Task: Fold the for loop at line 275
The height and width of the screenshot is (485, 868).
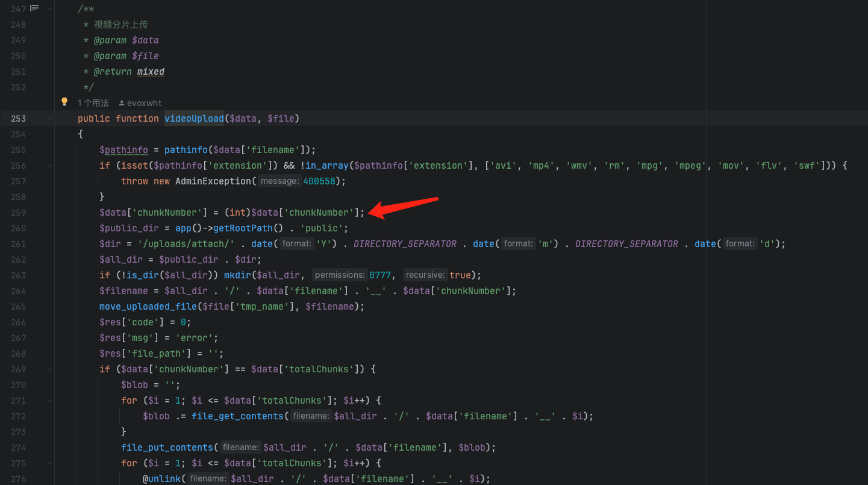Action: pyautogui.click(x=50, y=463)
